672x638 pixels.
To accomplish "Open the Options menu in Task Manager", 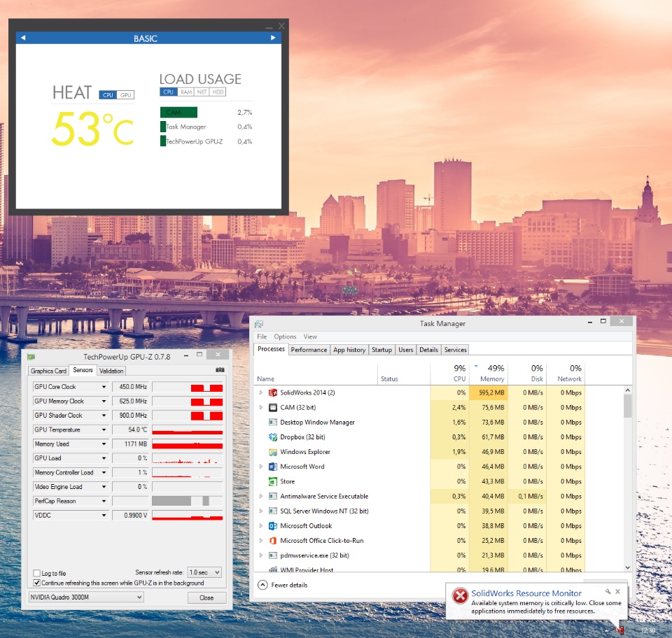I will click(x=285, y=336).
